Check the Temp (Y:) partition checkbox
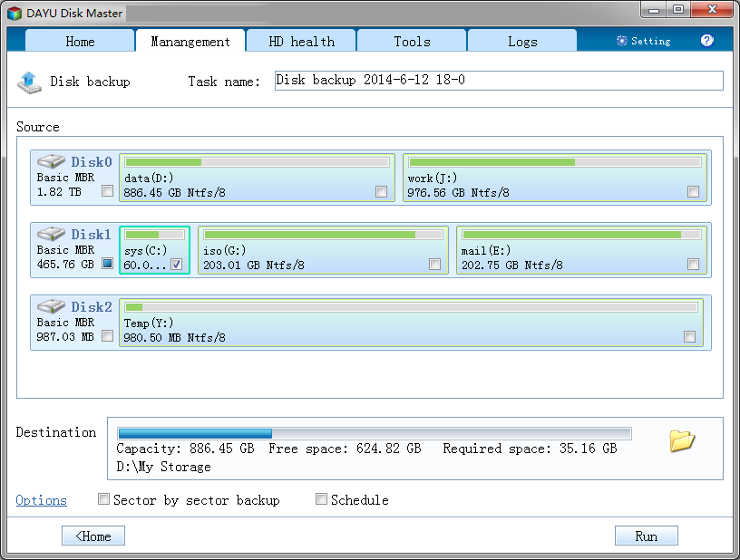 click(x=689, y=337)
